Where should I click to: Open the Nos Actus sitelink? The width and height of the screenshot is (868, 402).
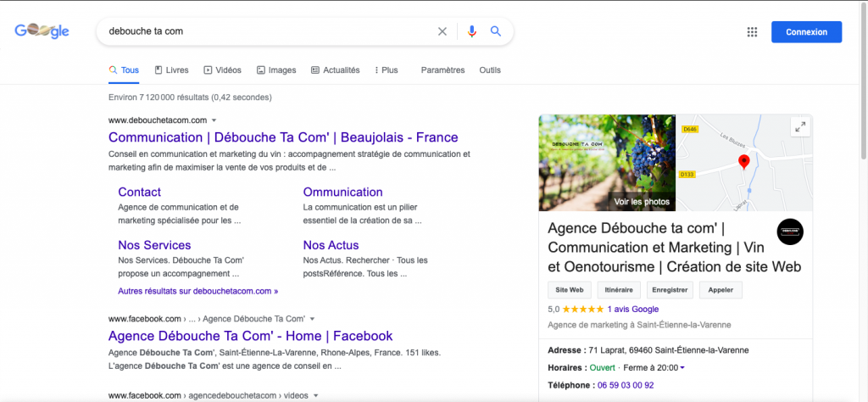pyautogui.click(x=331, y=245)
